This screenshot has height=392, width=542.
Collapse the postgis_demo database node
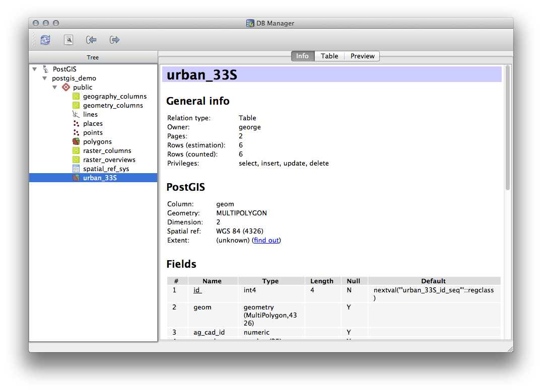44,79
